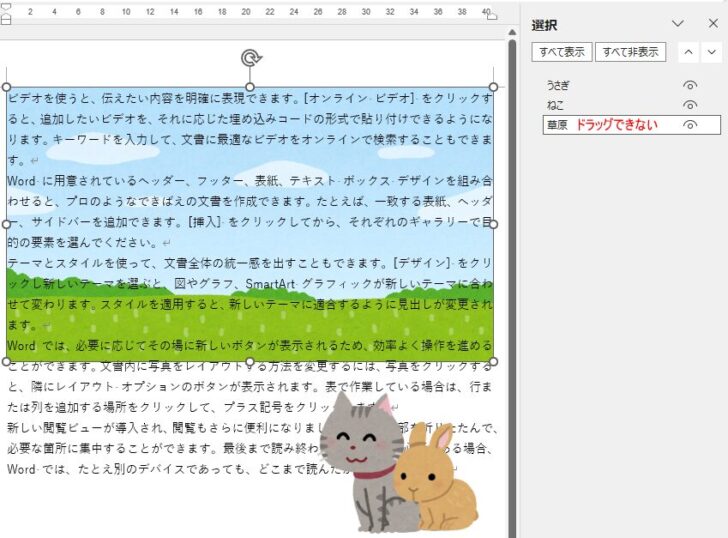Click the middle-left resize handle of the image
Screen dimensions: 728x538
(x=6, y=224)
